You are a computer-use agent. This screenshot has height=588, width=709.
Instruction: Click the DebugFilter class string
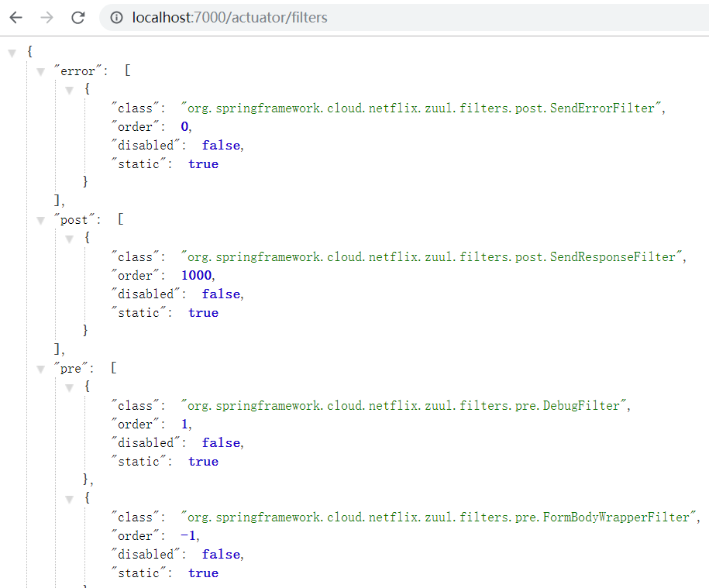click(x=404, y=405)
